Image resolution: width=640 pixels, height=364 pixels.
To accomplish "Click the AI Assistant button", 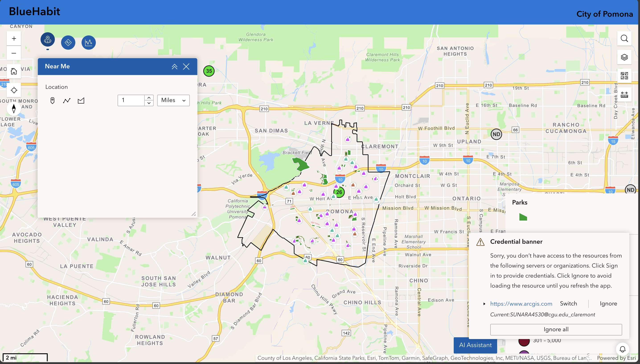I will (x=475, y=345).
